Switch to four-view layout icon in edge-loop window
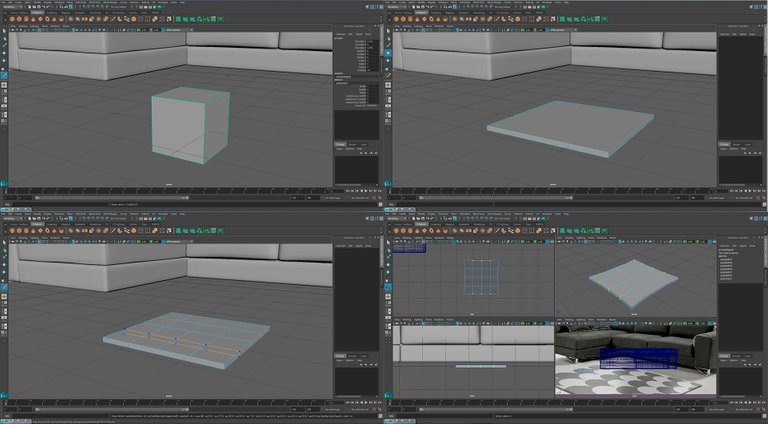The width and height of the screenshot is (768, 424). pyautogui.click(x=4, y=303)
